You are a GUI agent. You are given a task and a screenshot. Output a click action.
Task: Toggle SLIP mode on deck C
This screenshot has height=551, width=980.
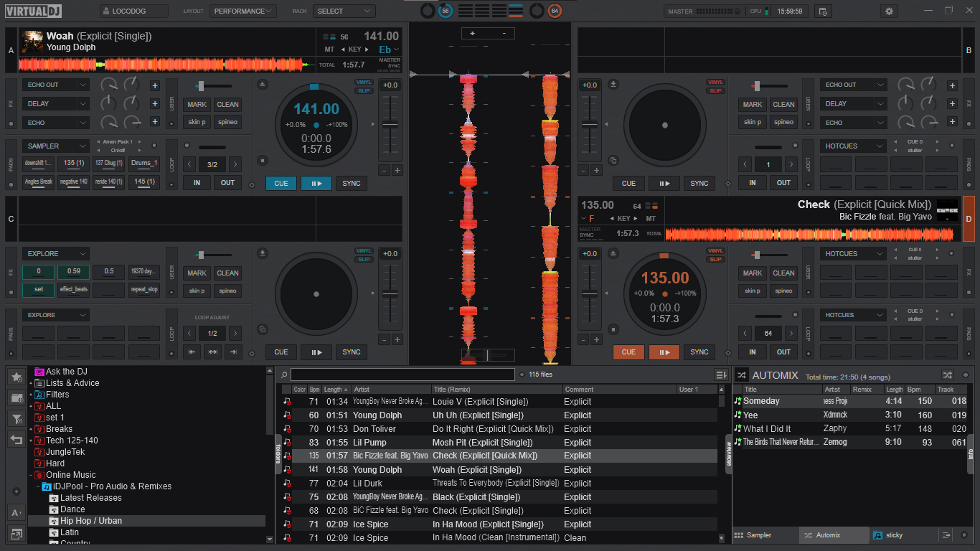364,259
